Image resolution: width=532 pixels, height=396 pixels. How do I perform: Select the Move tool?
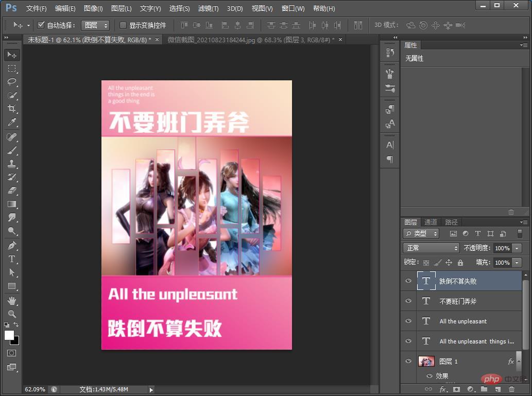click(11, 55)
